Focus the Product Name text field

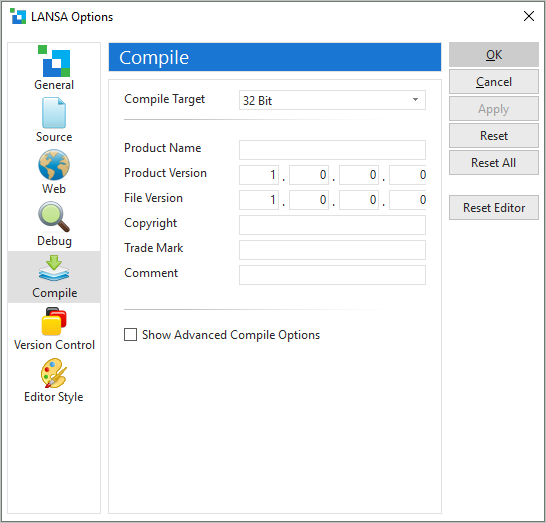coord(332,150)
